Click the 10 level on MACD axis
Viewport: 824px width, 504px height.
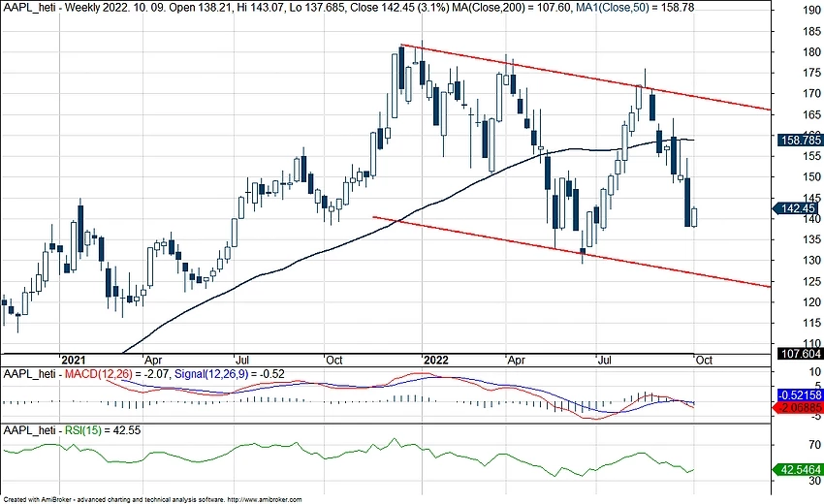[815, 371]
